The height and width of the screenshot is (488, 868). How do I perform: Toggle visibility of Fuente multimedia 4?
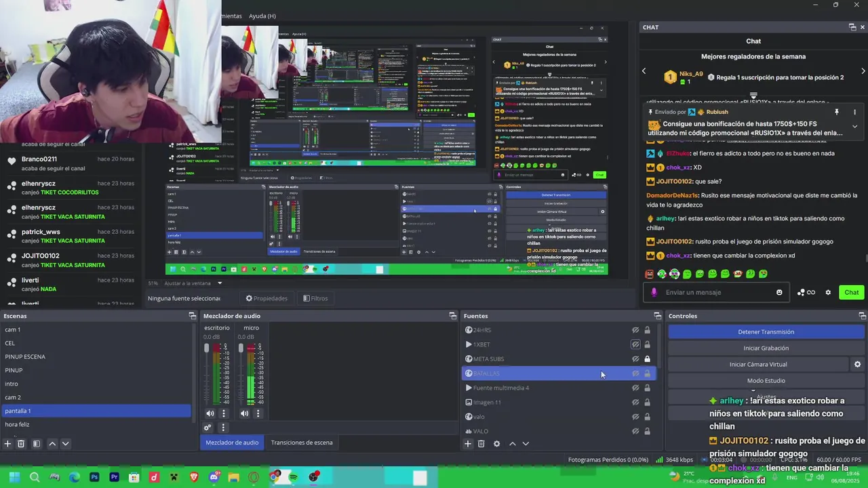(x=635, y=388)
